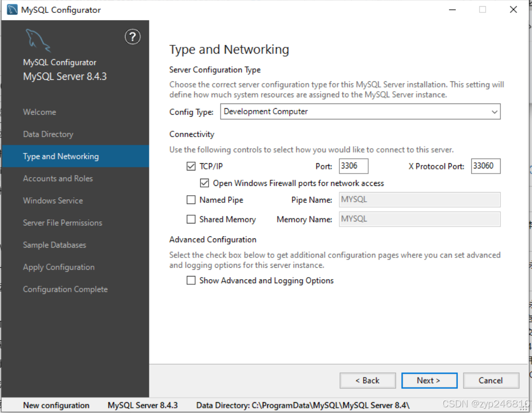
Task: Click the Memory Name field
Action: tap(419, 219)
